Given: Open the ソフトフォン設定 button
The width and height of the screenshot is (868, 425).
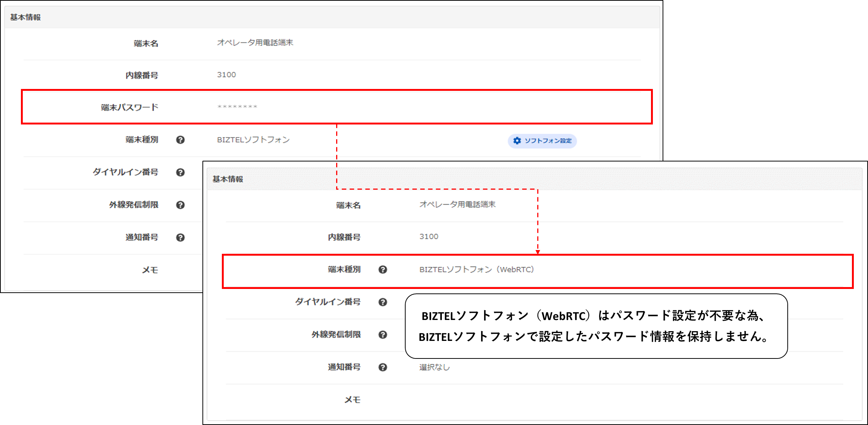Looking at the screenshot, I should pyautogui.click(x=542, y=141).
